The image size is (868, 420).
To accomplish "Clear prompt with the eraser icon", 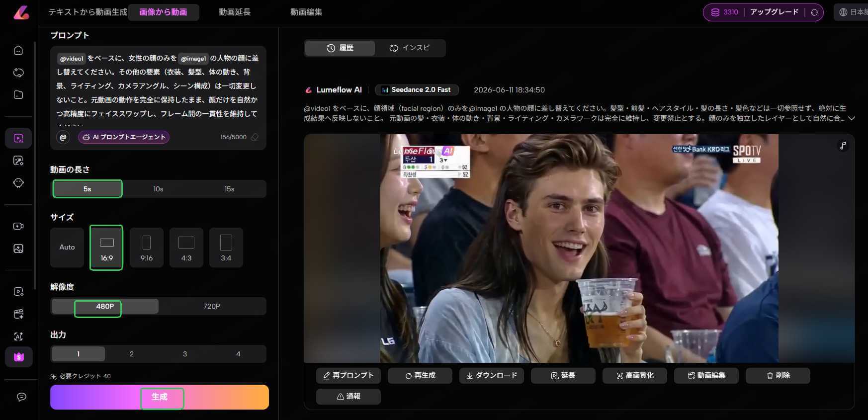I will click(255, 137).
